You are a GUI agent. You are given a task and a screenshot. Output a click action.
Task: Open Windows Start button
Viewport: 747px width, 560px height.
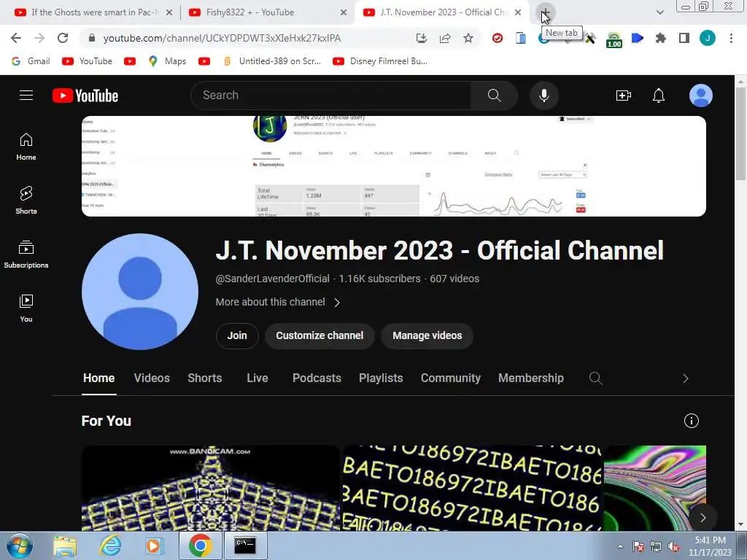coord(20,545)
